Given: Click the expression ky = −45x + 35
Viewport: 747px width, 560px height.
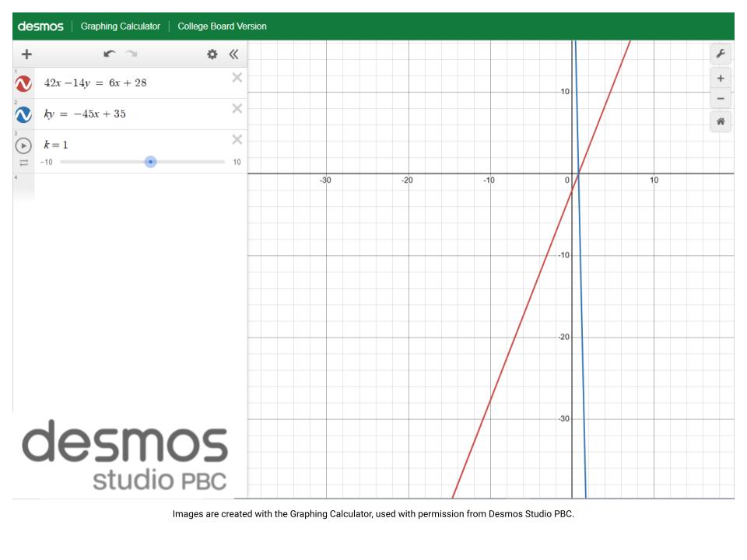Looking at the screenshot, I should pyautogui.click(x=85, y=114).
